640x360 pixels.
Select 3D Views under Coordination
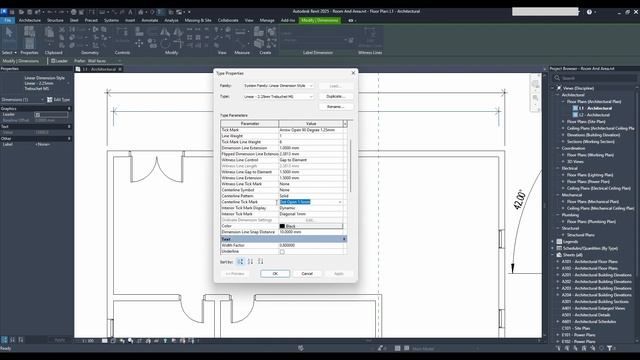pos(575,162)
